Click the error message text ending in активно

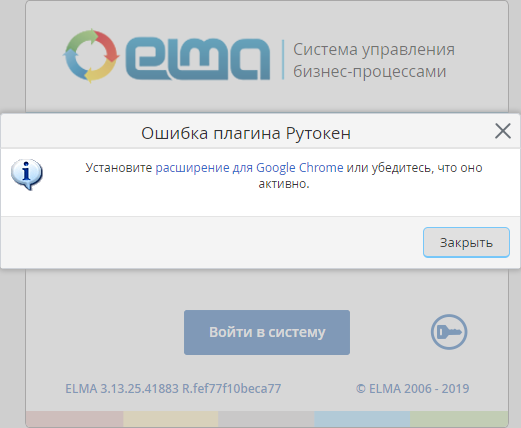[x=284, y=175]
